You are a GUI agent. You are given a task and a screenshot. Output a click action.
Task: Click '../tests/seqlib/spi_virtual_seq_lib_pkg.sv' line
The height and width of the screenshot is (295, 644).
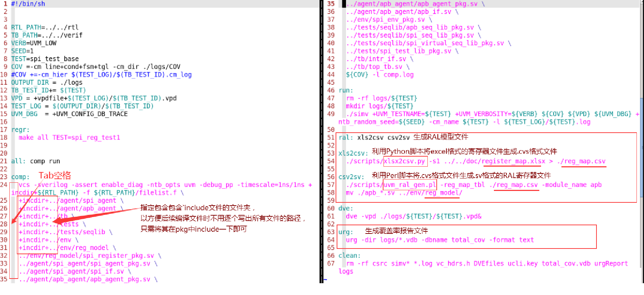pyautogui.click(x=428, y=43)
